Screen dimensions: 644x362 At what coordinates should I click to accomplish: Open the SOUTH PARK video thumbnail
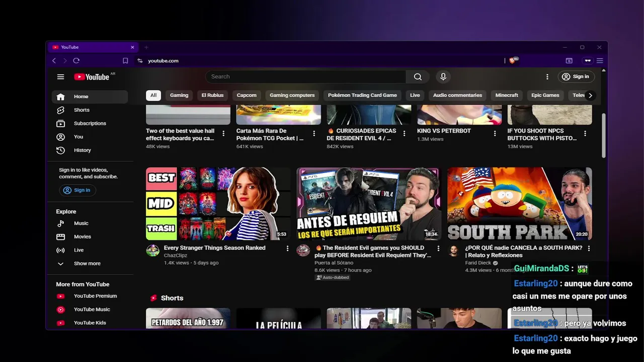pos(520,204)
